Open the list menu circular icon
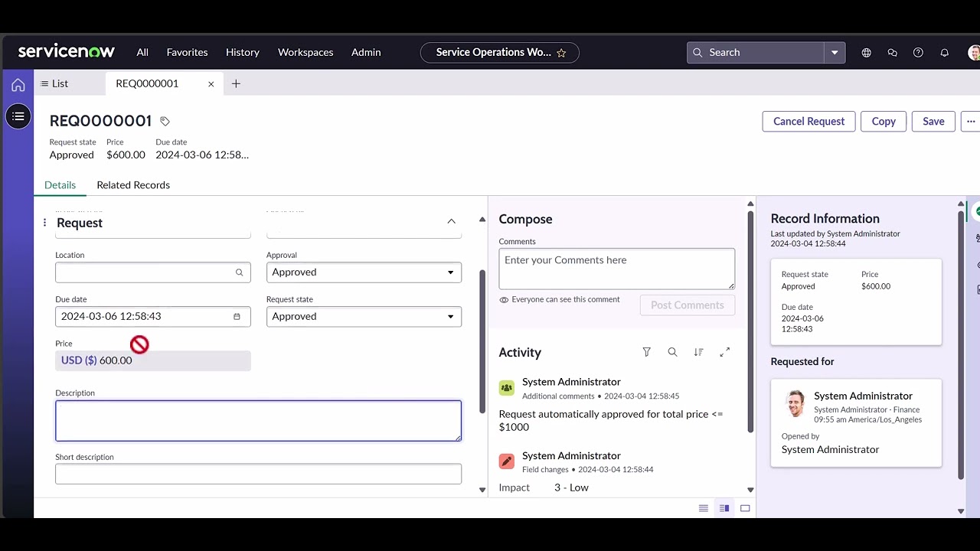Image resolution: width=980 pixels, height=551 pixels. point(18,116)
